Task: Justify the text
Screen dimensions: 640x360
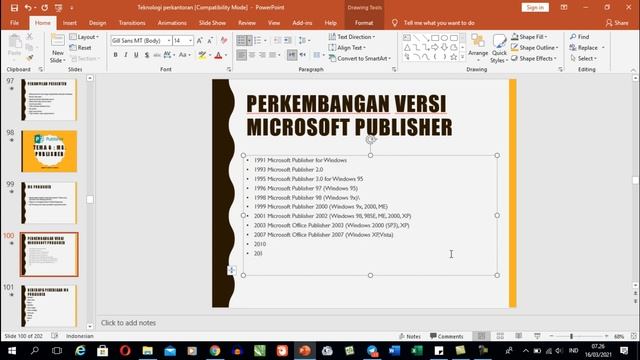Action: 273,55
